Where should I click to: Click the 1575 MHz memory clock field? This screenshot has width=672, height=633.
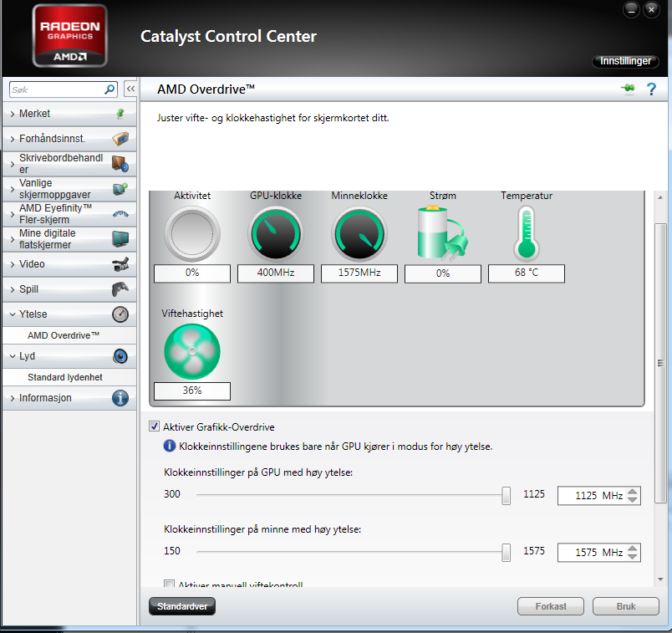point(598,553)
